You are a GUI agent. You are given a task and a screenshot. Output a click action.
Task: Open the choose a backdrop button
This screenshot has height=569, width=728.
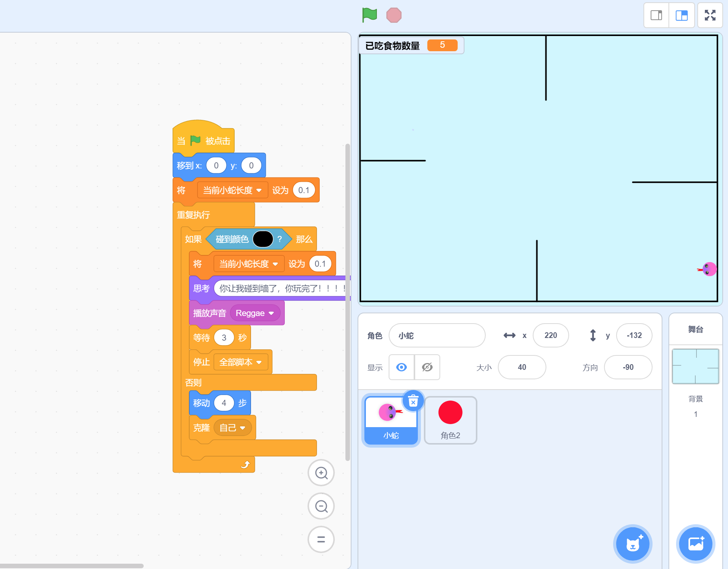pos(696,544)
